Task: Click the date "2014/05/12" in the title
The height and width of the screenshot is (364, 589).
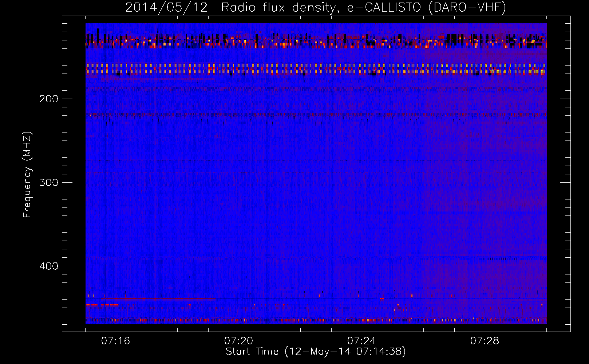Action: click(166, 8)
